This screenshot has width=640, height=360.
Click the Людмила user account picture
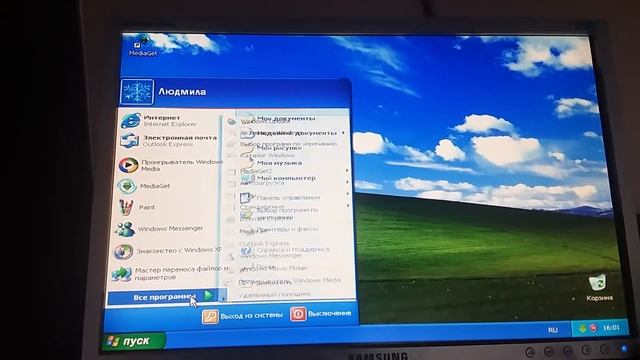(x=137, y=92)
